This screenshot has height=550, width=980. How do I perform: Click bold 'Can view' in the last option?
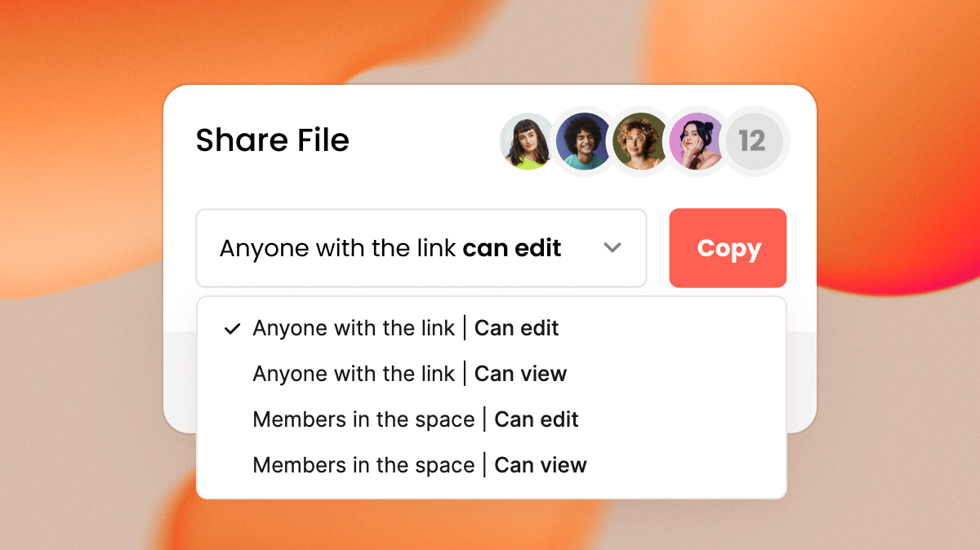(541, 465)
